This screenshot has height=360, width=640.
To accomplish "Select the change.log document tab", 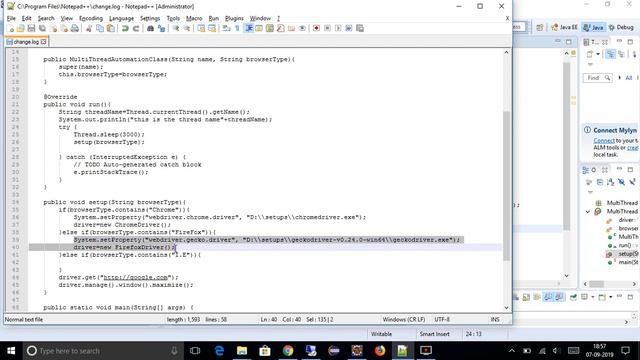I will 26,42.
